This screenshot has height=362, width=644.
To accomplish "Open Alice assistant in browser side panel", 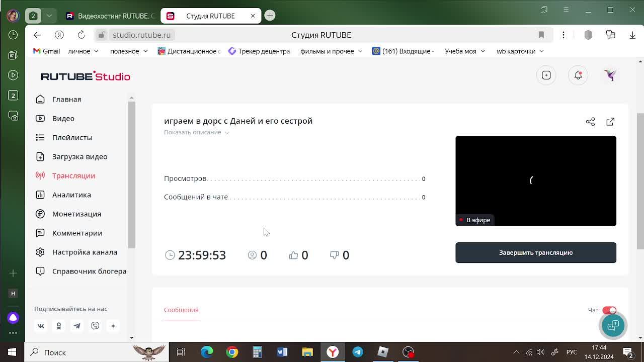I will pos(13,318).
